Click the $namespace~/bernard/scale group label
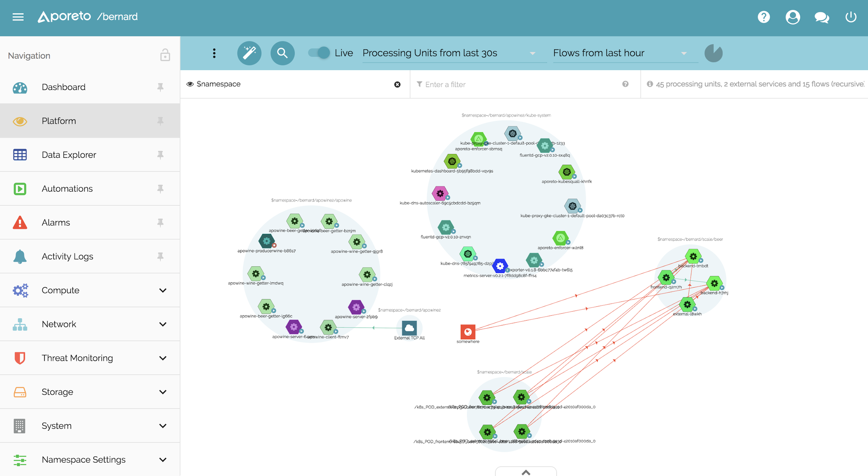 pyautogui.click(x=504, y=372)
